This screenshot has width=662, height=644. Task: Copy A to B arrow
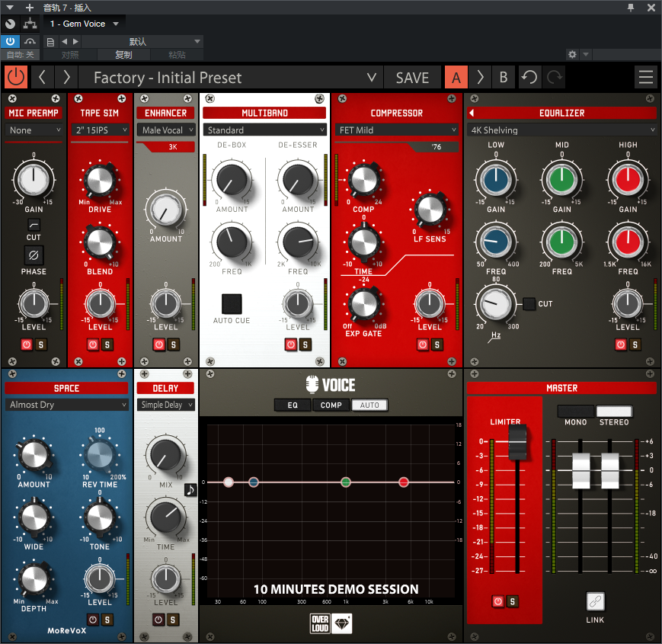(480, 77)
